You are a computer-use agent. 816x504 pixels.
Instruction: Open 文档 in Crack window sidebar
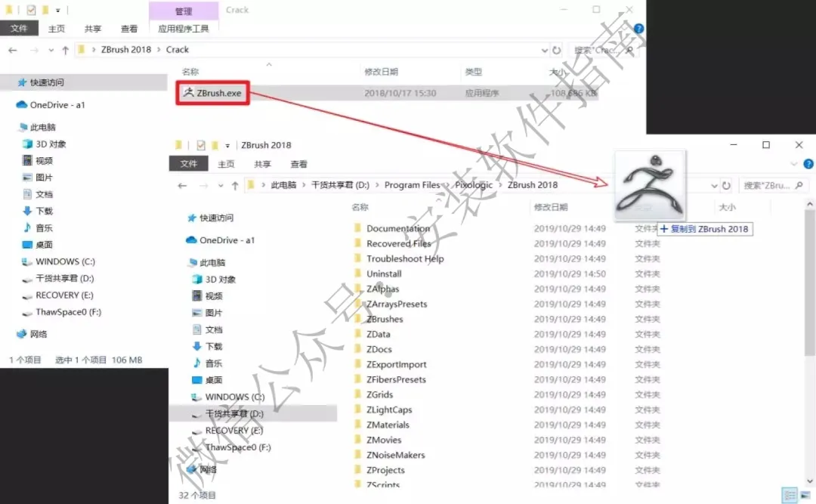pos(38,193)
